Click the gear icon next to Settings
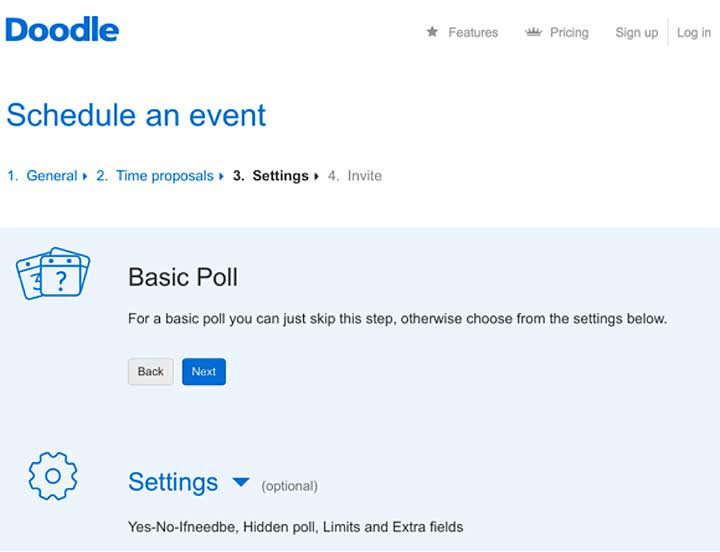The height and width of the screenshot is (552, 720). pyautogui.click(x=53, y=476)
